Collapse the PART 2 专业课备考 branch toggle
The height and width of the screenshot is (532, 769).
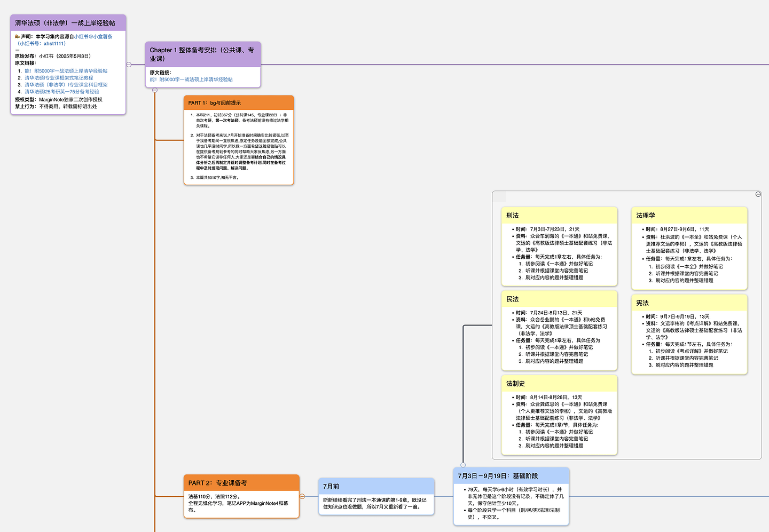click(302, 496)
